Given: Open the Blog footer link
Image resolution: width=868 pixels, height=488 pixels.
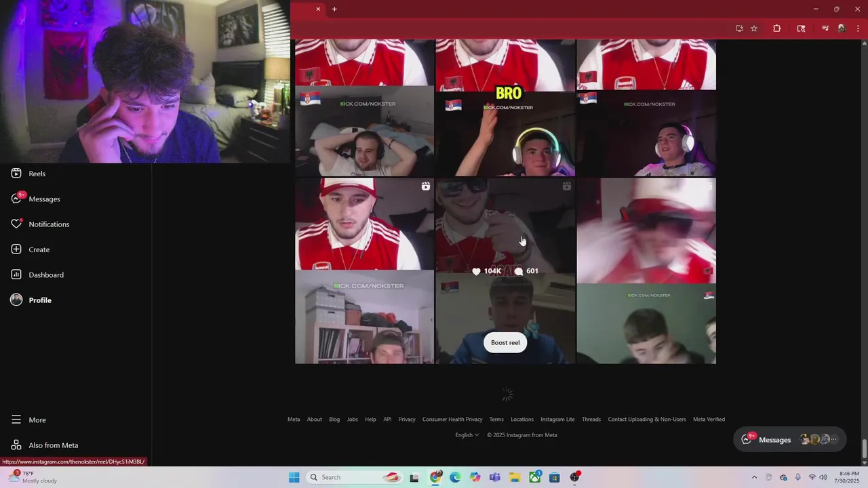Looking at the screenshot, I should pos(334,419).
